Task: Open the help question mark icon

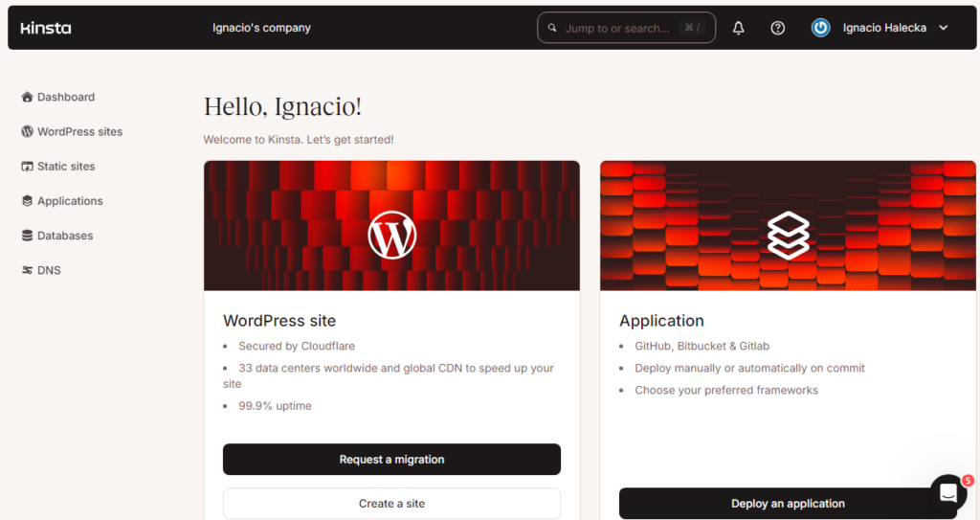Action: [x=777, y=28]
